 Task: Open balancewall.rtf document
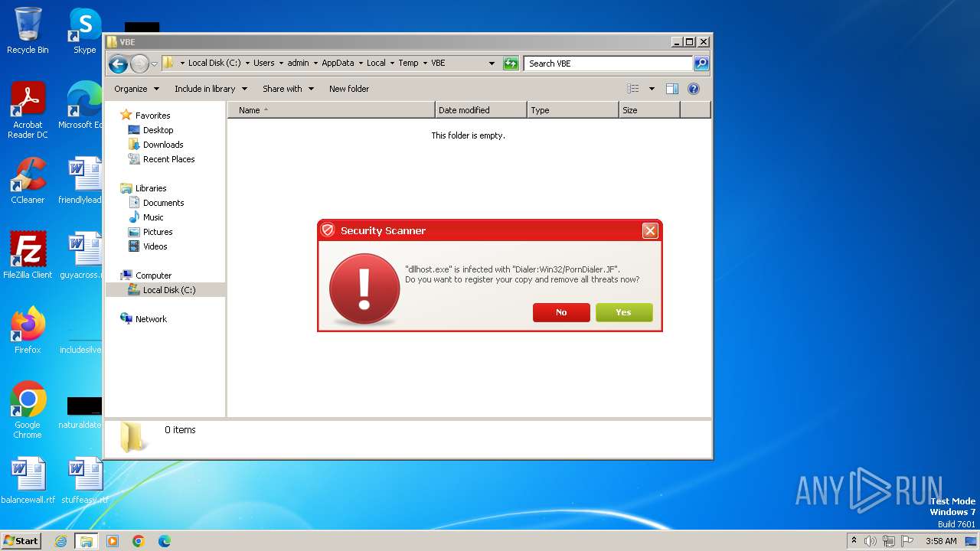tap(28, 481)
